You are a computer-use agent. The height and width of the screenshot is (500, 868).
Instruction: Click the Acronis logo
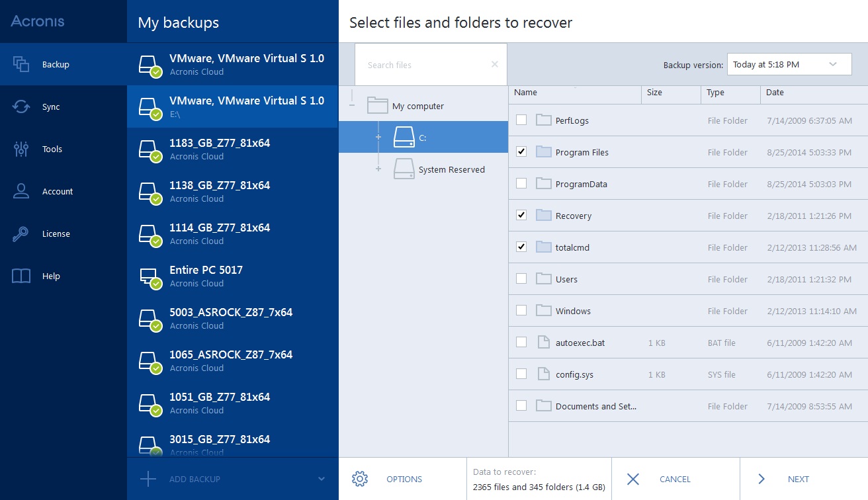[38, 21]
